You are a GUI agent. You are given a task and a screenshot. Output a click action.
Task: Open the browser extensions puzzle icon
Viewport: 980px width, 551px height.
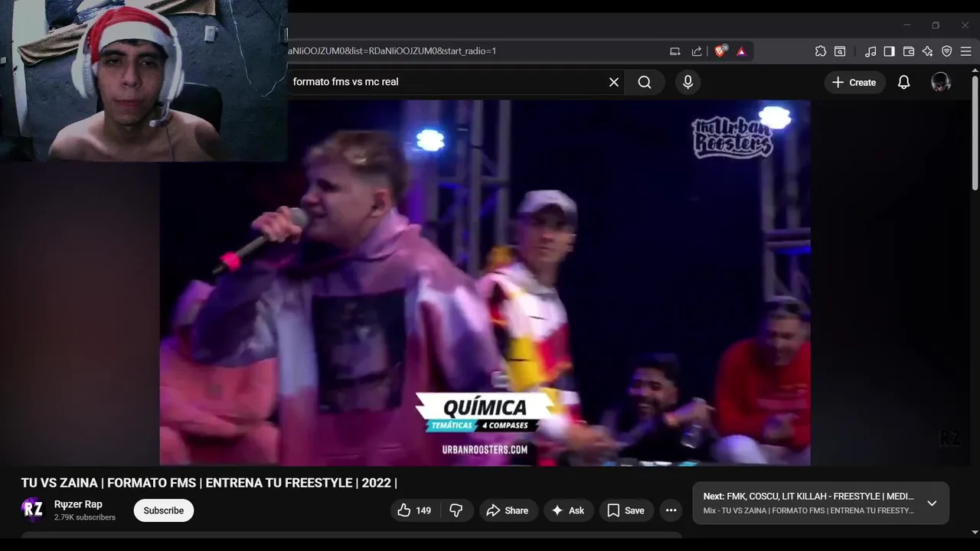[x=821, y=51]
